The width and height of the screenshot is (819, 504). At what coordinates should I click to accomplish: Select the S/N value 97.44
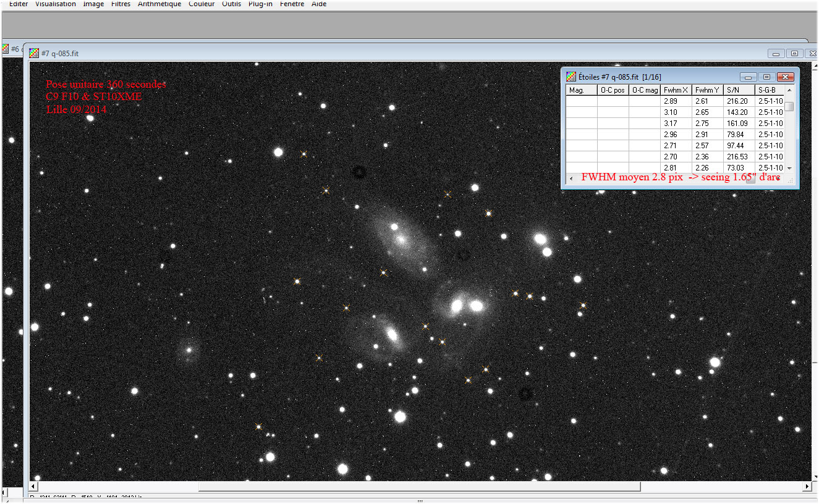click(739, 146)
